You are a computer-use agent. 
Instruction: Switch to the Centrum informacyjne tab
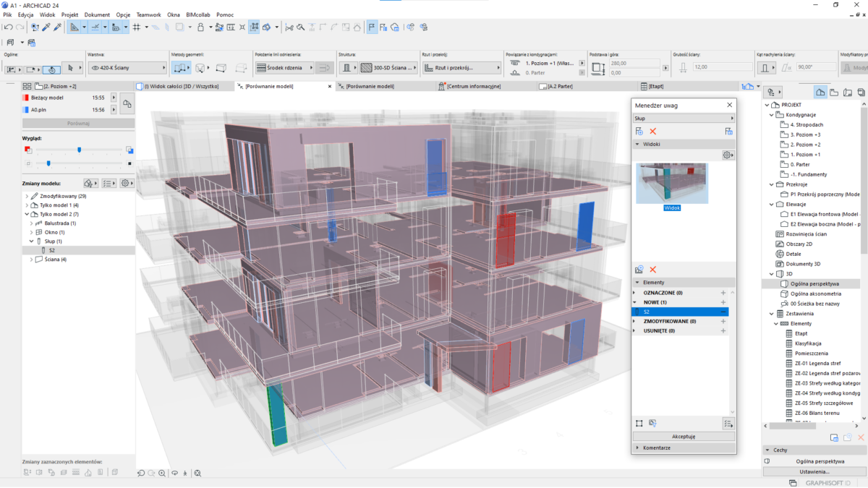click(x=474, y=86)
